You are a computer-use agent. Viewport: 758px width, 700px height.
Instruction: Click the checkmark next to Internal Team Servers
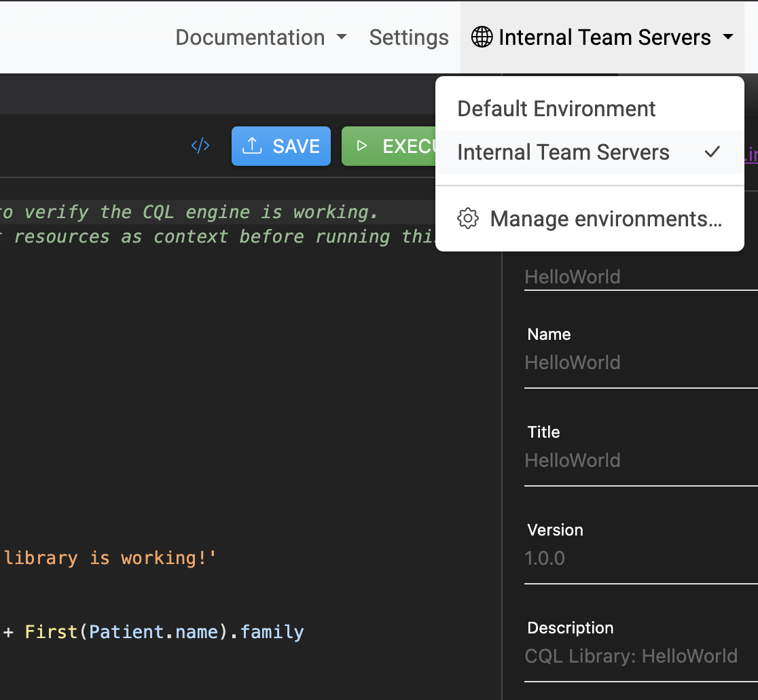(712, 152)
